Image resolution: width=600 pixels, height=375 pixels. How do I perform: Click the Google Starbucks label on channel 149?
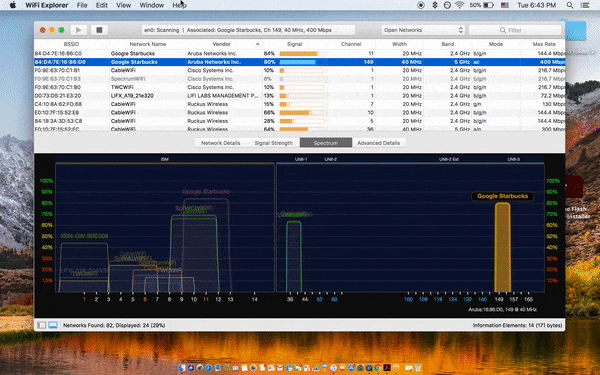pyautogui.click(x=502, y=196)
